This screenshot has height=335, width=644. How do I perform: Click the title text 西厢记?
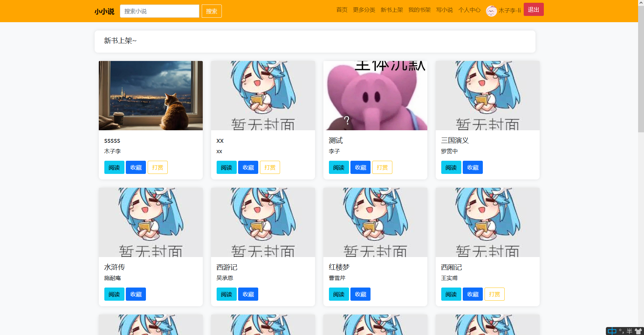[x=451, y=267]
